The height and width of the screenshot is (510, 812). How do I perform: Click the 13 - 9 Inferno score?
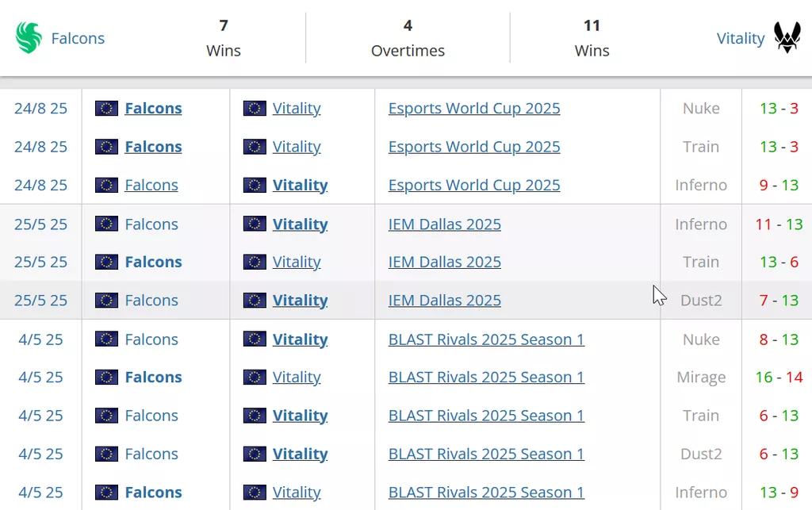point(779,493)
